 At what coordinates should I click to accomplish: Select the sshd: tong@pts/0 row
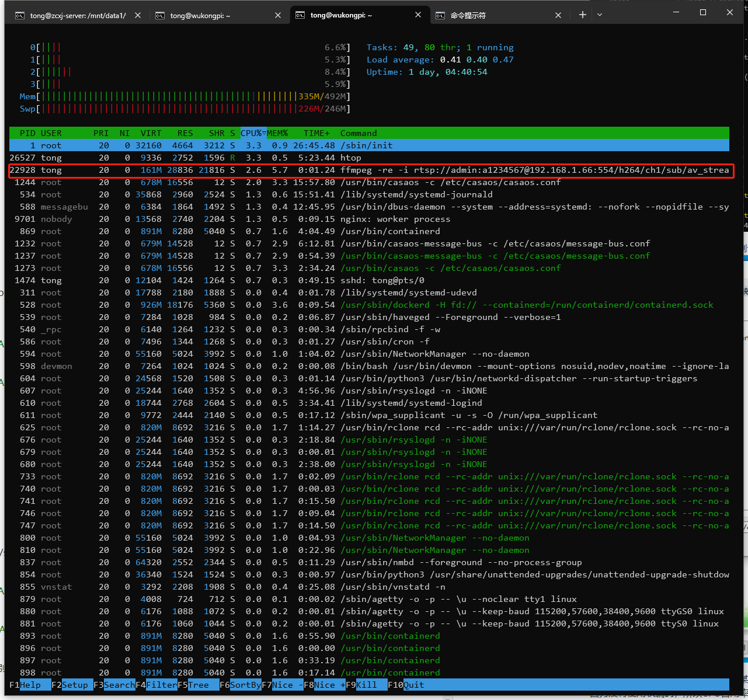(369, 280)
